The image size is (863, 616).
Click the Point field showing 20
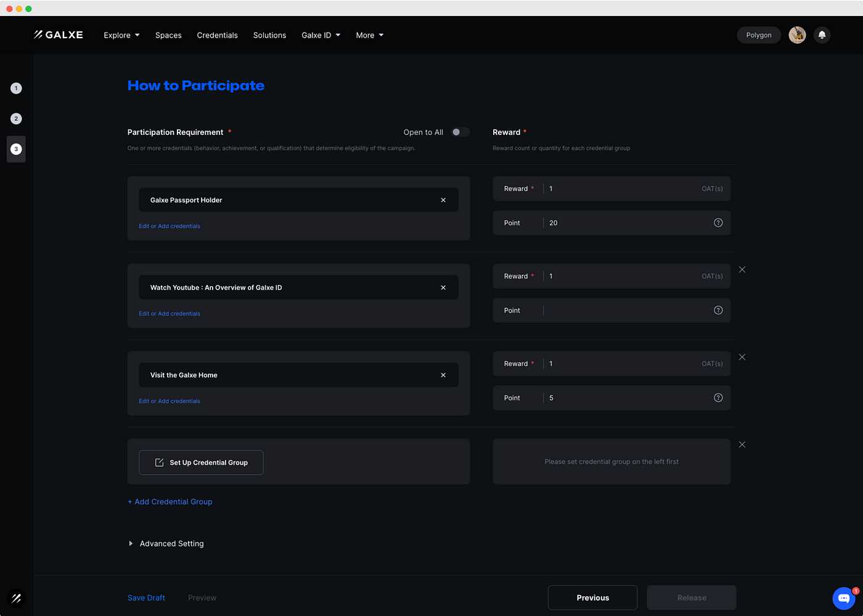611,223
